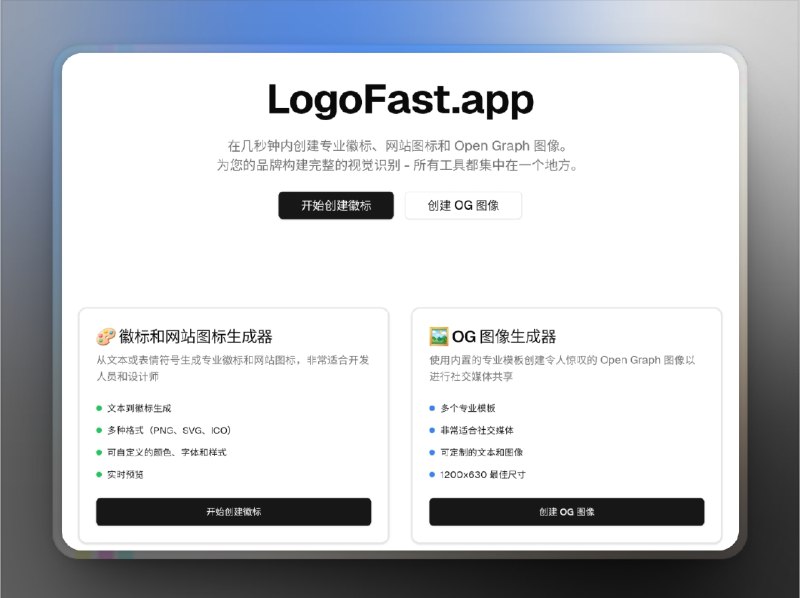Click the blue dot next to 多个专业模板

click(x=432, y=408)
